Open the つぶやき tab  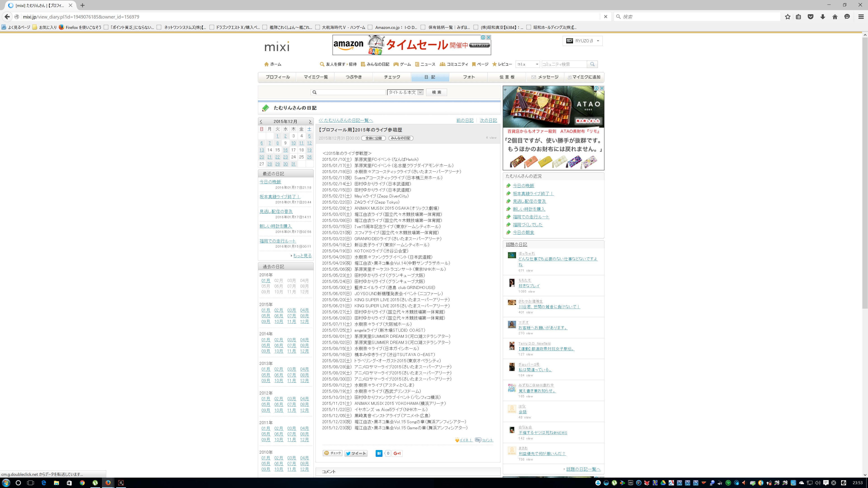pos(354,77)
